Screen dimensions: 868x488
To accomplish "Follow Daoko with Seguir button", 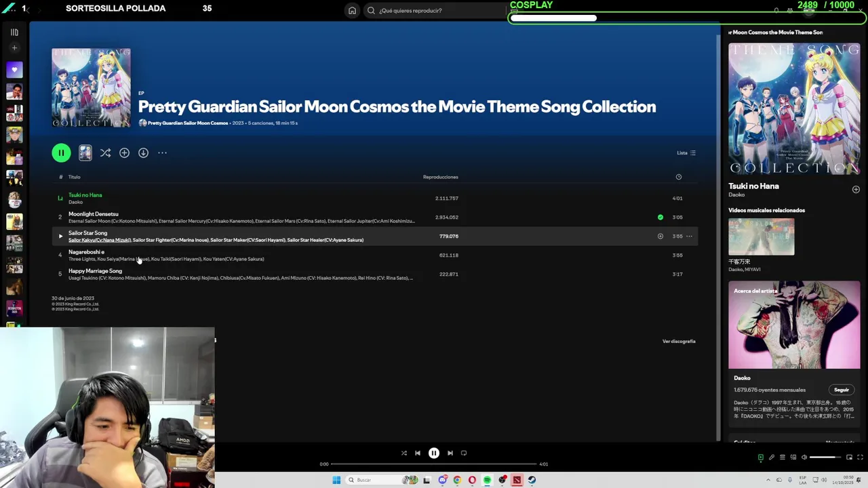I will 842,390.
